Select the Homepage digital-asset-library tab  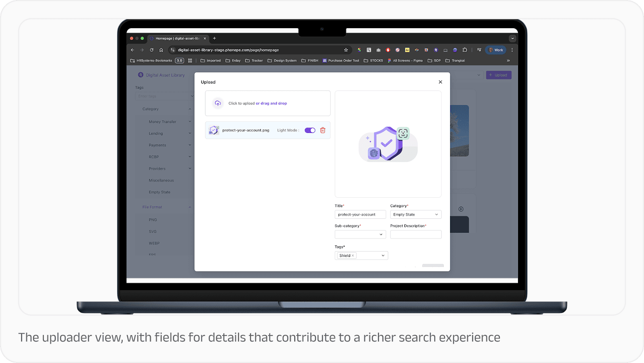coord(177,38)
